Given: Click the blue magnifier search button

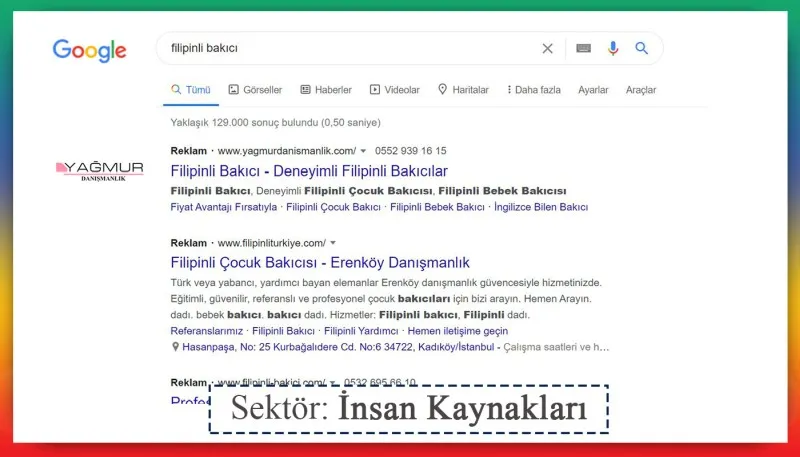Looking at the screenshot, I should click(642, 48).
